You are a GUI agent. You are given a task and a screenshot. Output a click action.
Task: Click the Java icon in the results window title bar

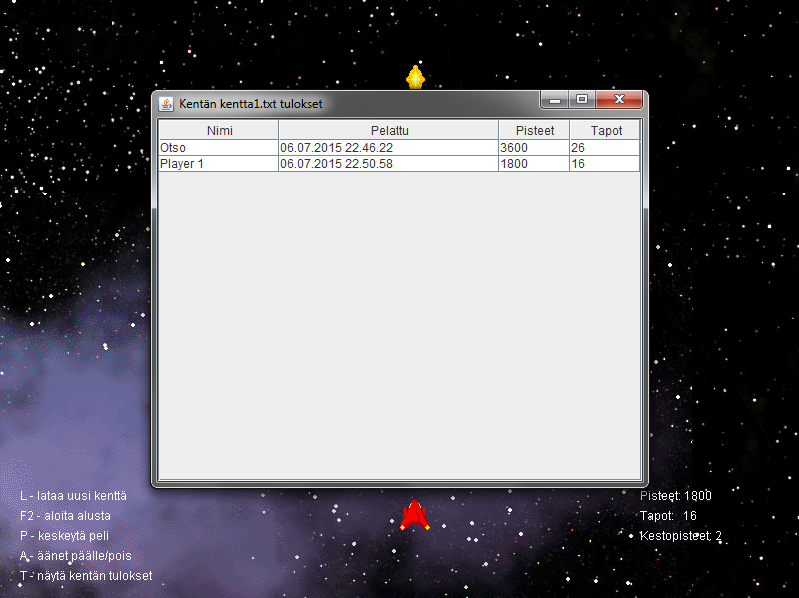[166, 104]
